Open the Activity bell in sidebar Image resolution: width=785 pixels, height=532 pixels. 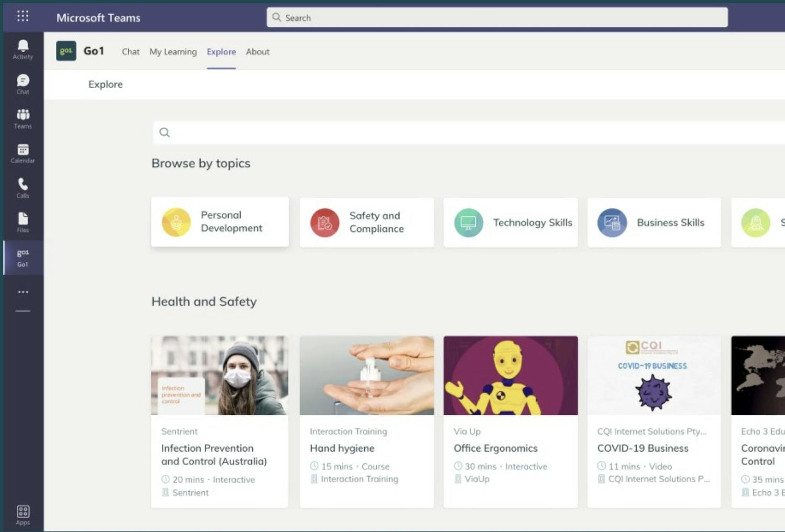pos(22,49)
